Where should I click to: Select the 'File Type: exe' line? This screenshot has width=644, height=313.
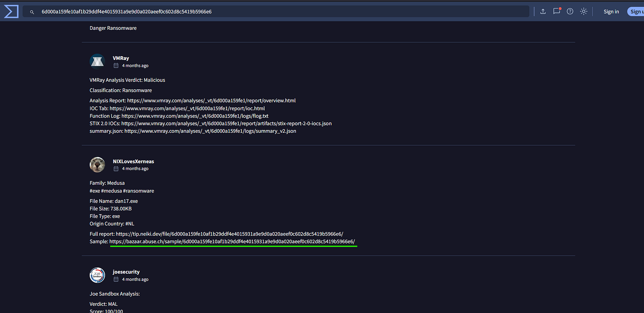point(105,216)
